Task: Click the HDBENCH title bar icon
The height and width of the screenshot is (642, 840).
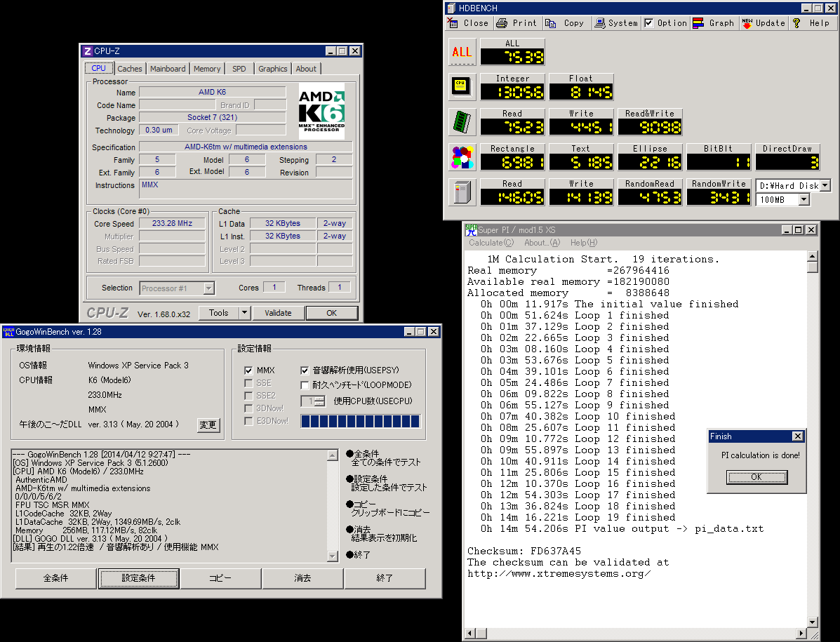Action: (x=452, y=8)
